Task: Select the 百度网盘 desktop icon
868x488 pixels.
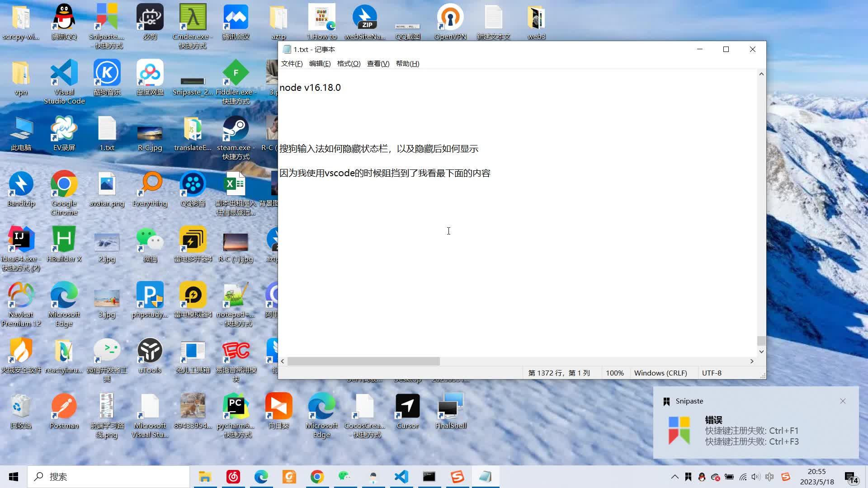Action: click(x=150, y=77)
